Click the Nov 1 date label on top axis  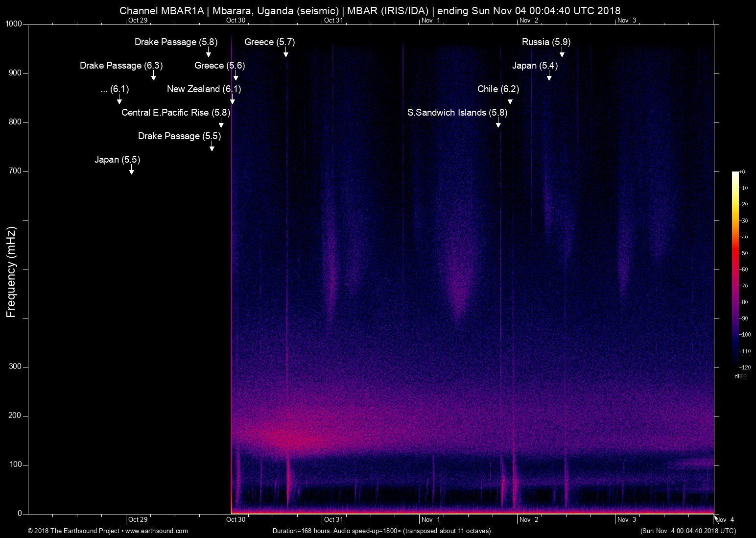tap(430, 21)
